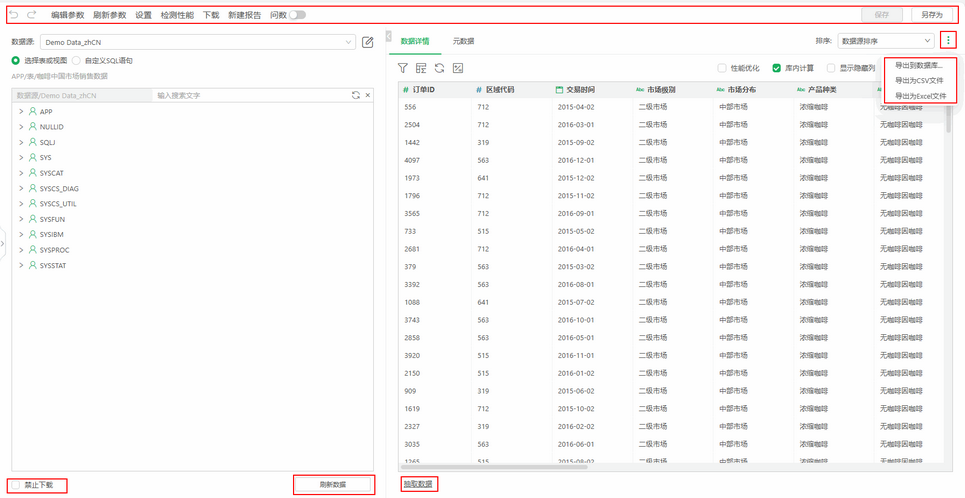
Task: Click the 刷新数据 button
Action: click(333, 485)
